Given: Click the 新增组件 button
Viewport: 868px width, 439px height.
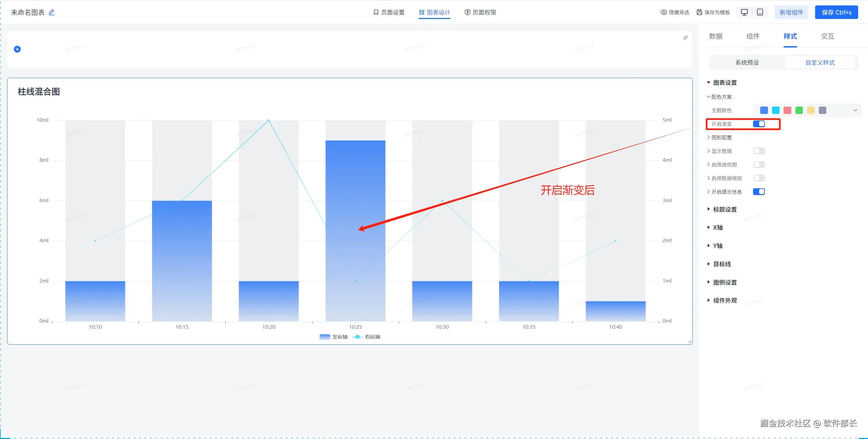Looking at the screenshot, I should tap(791, 13).
